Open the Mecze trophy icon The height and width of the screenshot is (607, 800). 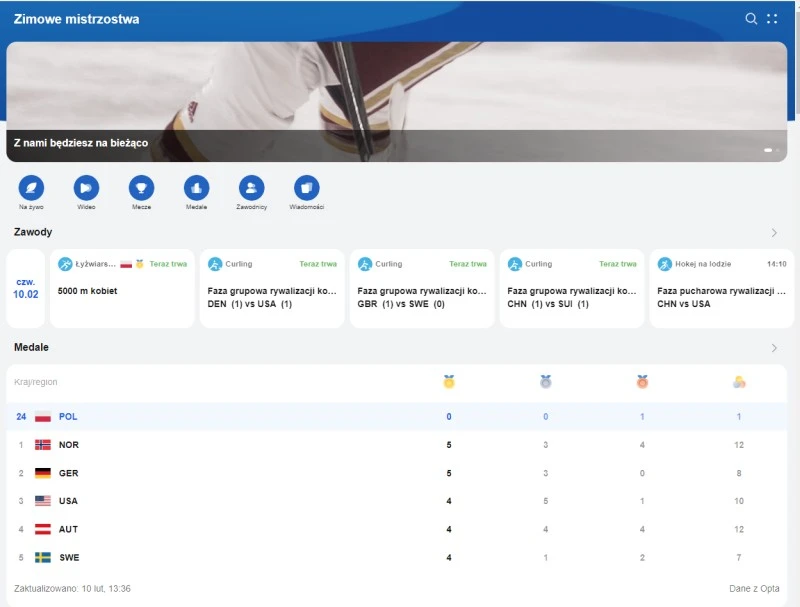point(141,187)
